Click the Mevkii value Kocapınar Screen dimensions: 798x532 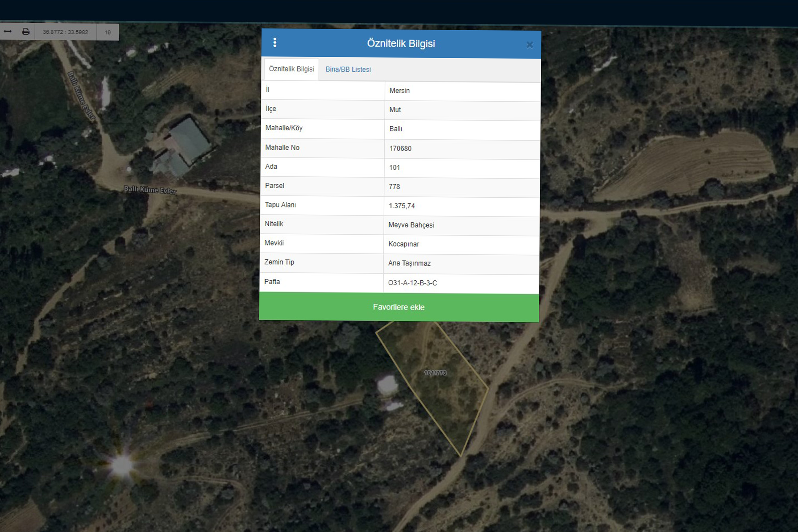404,244
